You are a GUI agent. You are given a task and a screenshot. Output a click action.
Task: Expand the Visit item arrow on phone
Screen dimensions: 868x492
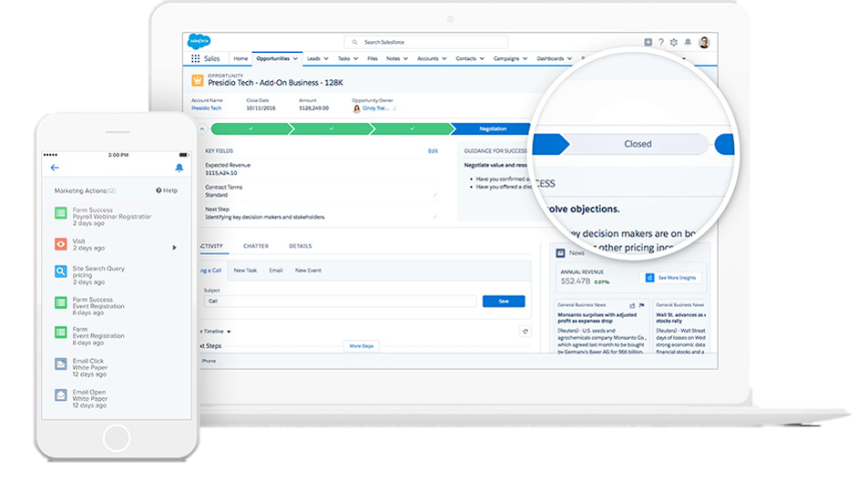174,248
